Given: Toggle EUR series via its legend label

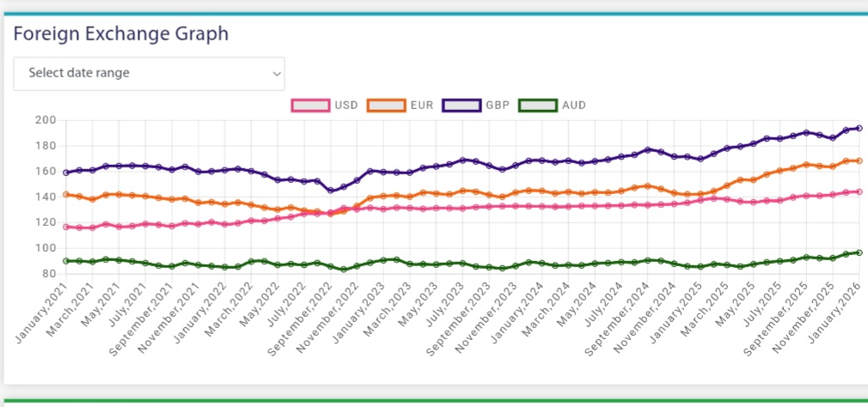Looking at the screenshot, I should click(422, 106).
